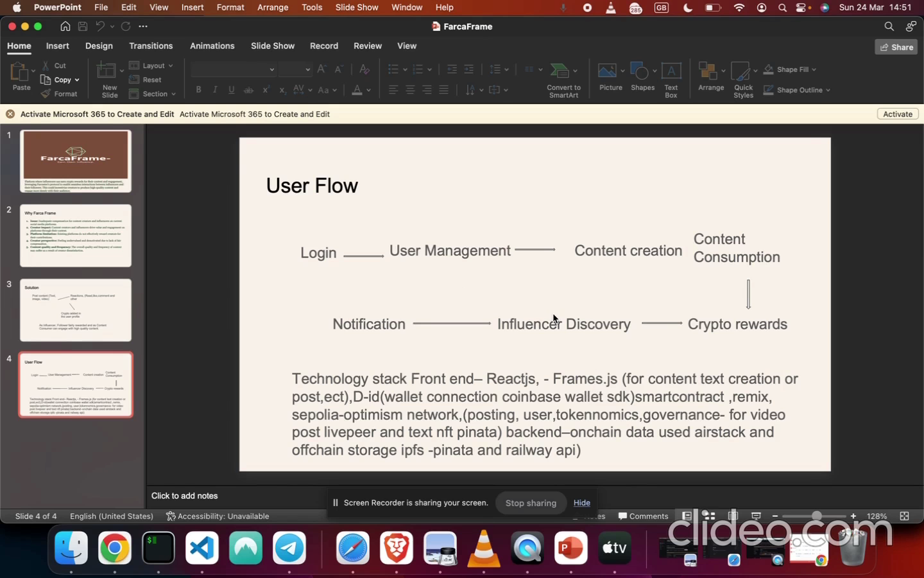This screenshot has height=578, width=924.
Task: Clear all formatting with eraser A icon
Action: 364,69
